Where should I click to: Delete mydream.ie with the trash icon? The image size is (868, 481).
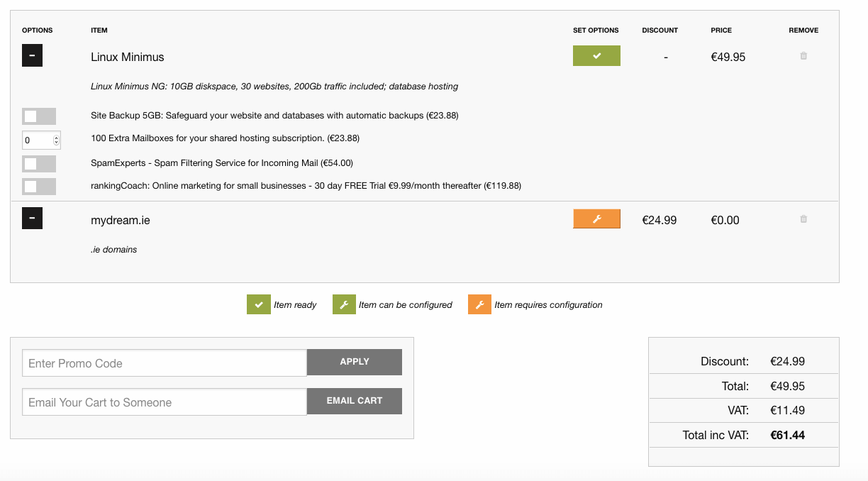[803, 219]
